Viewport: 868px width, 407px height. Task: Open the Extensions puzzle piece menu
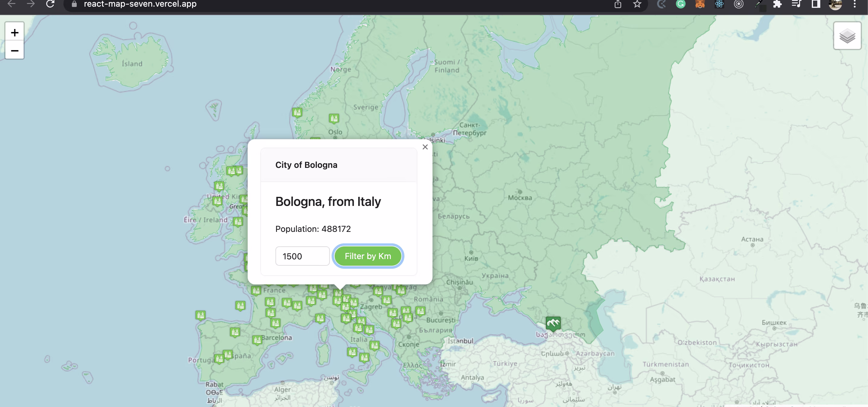pos(777,4)
